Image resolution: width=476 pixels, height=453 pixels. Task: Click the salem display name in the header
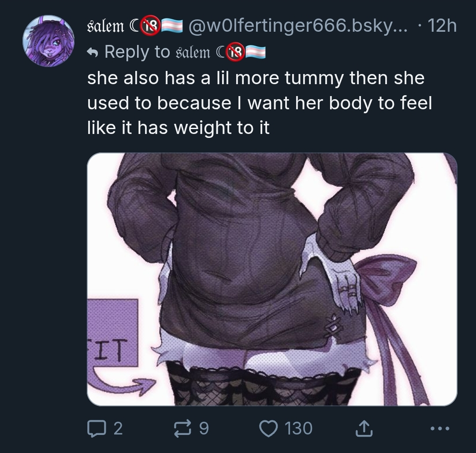(x=106, y=26)
